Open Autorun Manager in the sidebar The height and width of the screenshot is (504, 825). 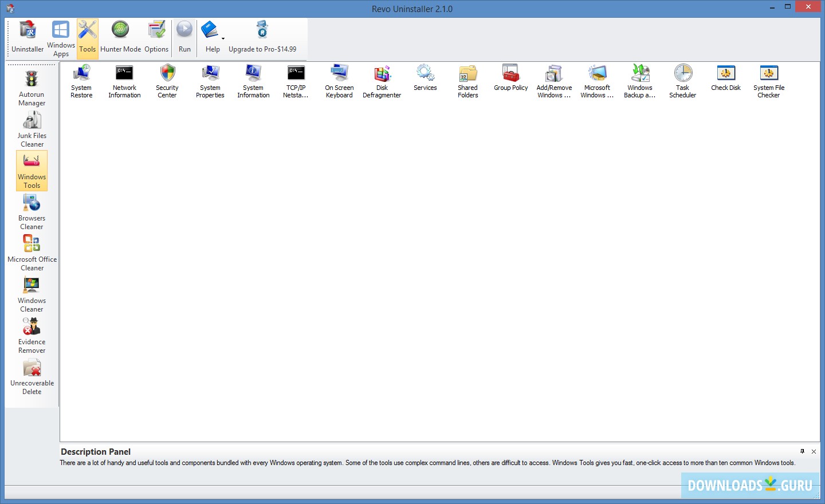(32, 88)
